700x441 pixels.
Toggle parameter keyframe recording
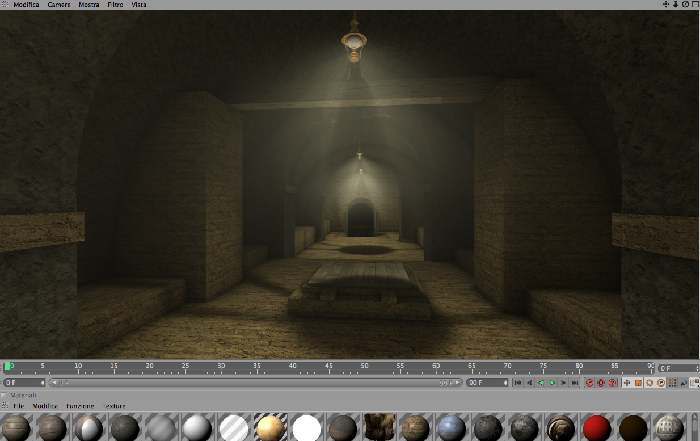pos(661,383)
